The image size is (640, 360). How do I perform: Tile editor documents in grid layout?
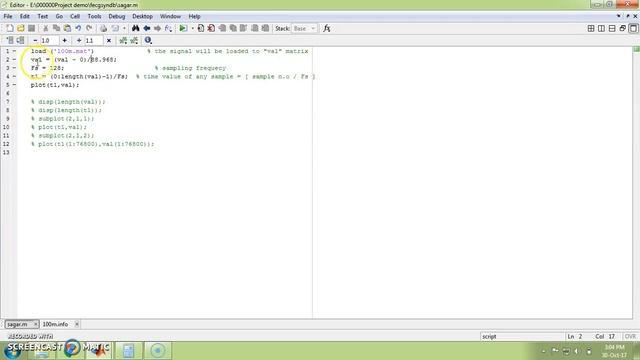[x=591, y=28]
